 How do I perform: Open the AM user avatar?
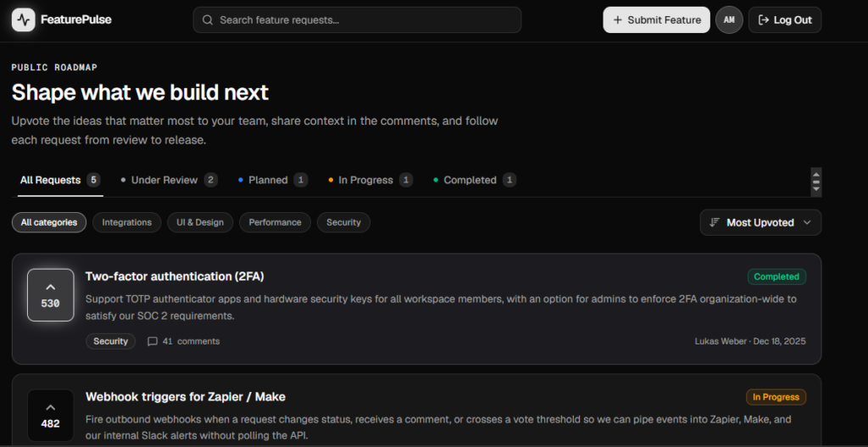pyautogui.click(x=729, y=20)
